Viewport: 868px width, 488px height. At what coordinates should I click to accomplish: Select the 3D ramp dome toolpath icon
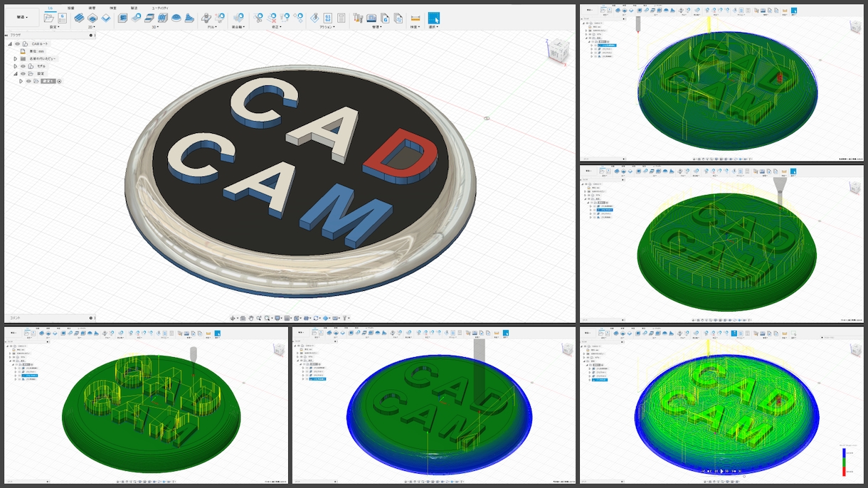tap(176, 18)
